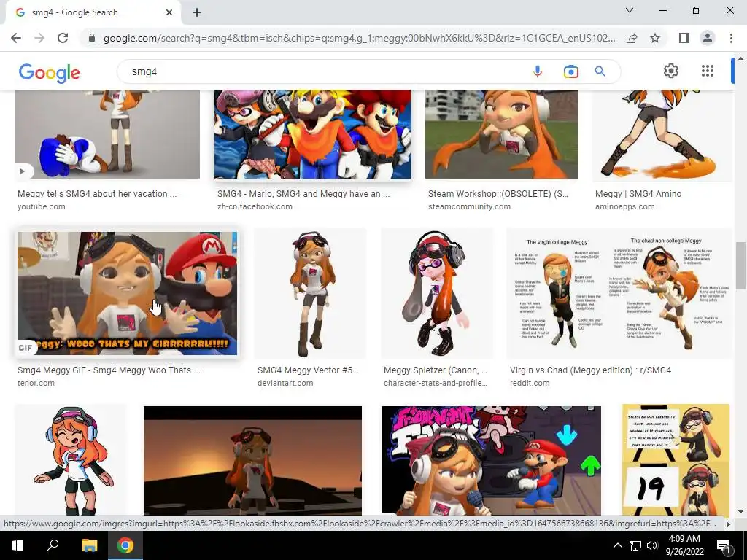Submit the search with the magnifier icon
This screenshot has width=747, height=560.
600,71
